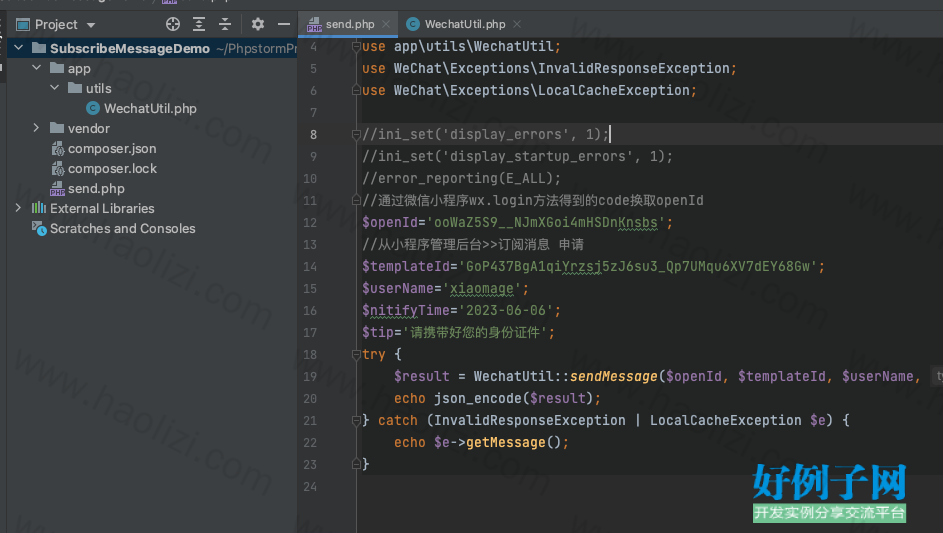Click the composer.json file icon
The height and width of the screenshot is (533, 943).
[x=58, y=149]
